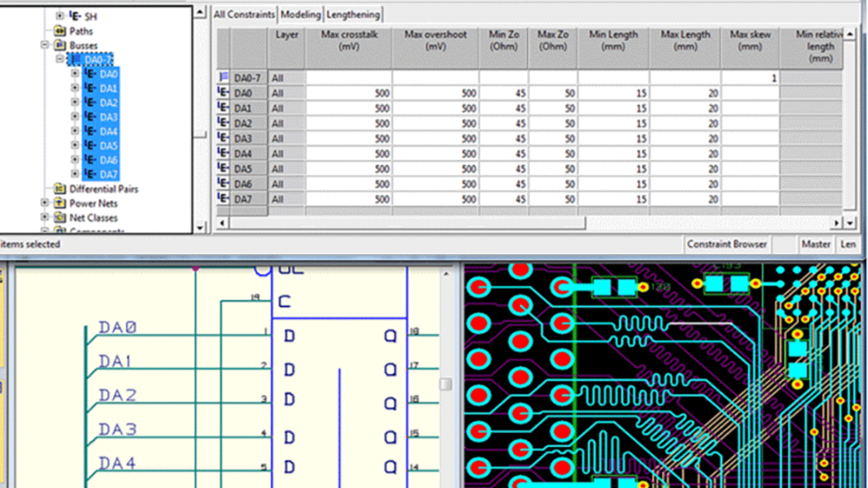Open the Lengthening tab
868x488 pixels.
point(353,15)
